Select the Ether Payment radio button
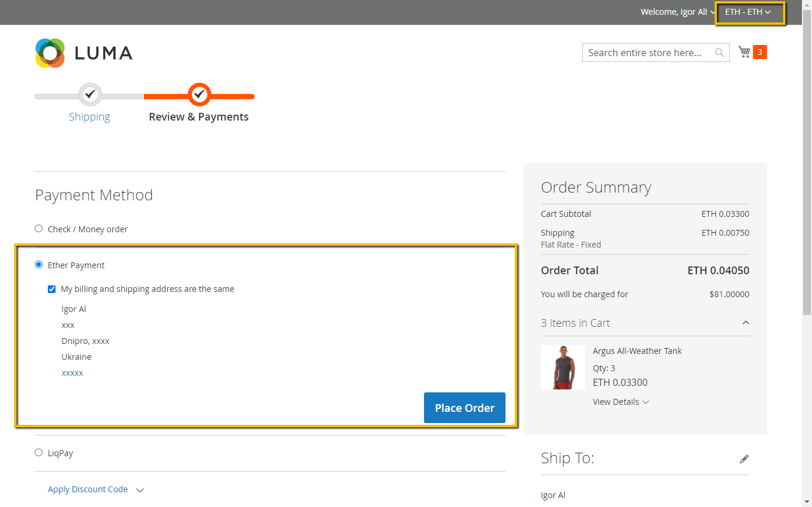Viewport: 812px width, 507px height. [x=39, y=265]
